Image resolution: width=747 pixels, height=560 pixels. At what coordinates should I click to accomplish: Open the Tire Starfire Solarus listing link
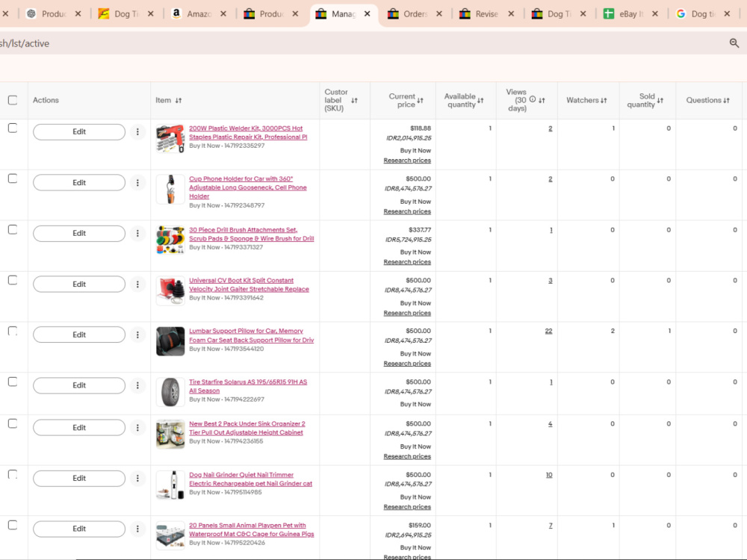[x=248, y=386]
